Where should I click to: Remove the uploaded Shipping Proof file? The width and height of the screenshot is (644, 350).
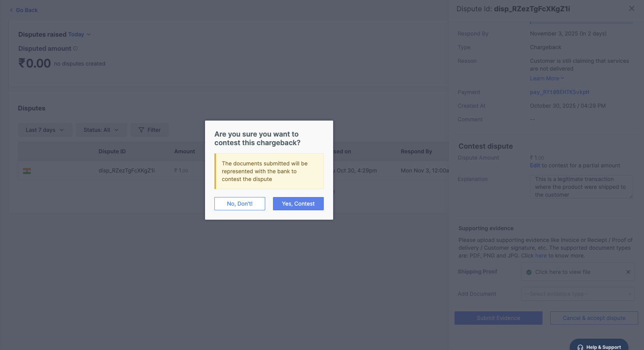click(628, 272)
